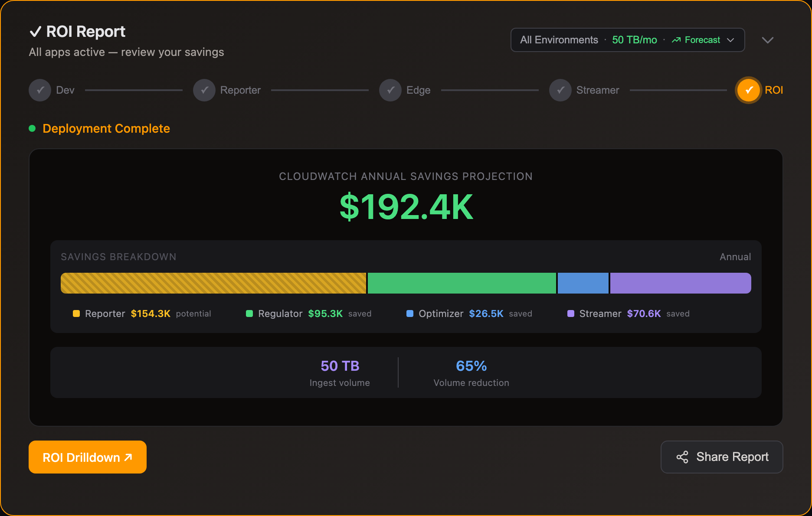Click the Streamer pipeline step icon

coord(560,90)
